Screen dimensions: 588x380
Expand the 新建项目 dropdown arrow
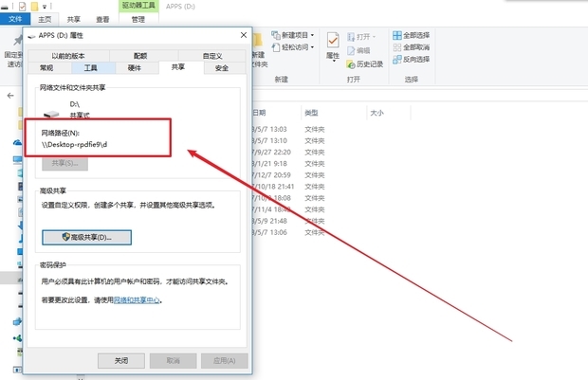click(312, 35)
